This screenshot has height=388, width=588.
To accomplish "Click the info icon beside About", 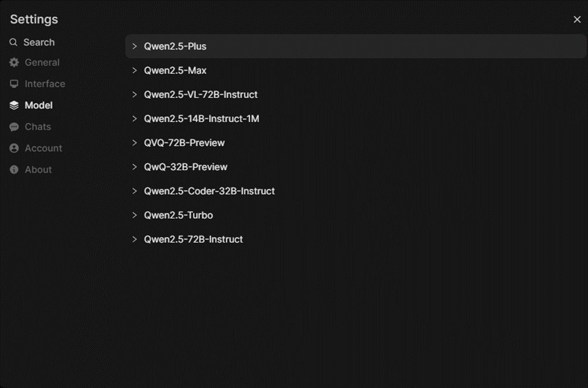I will [14, 170].
